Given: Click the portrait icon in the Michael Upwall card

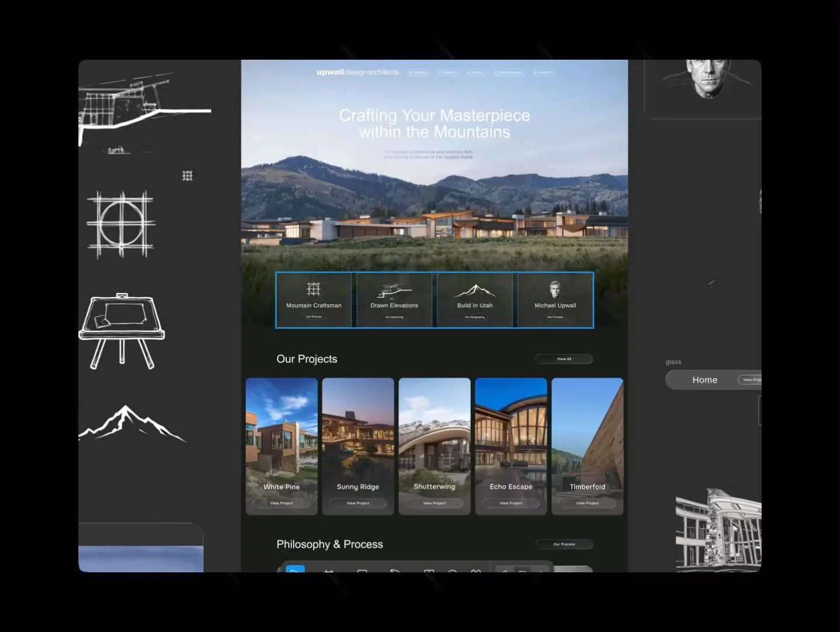Looking at the screenshot, I should pyautogui.click(x=555, y=289).
